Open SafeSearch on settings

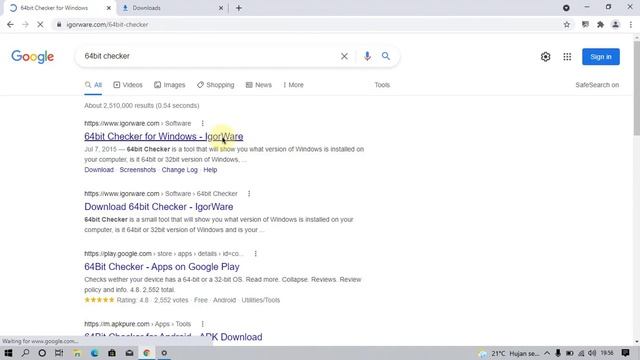(x=597, y=85)
